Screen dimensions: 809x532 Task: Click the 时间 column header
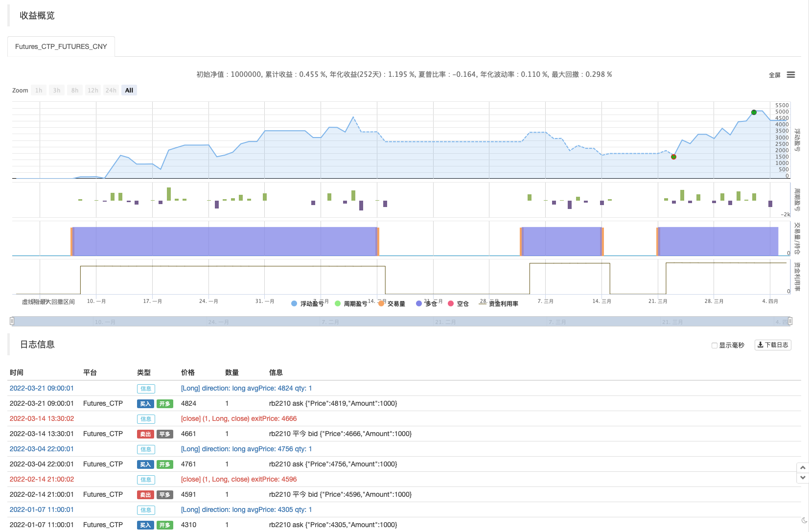click(17, 372)
